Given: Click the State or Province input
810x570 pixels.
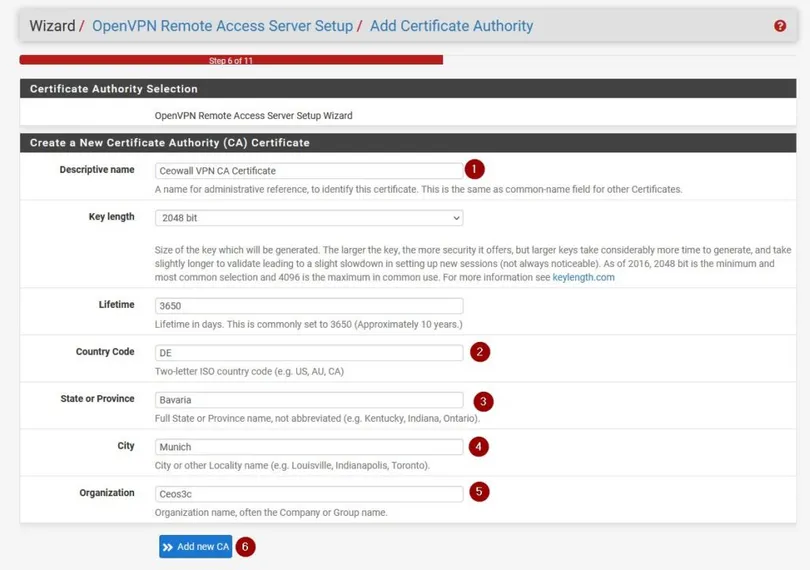Looking at the screenshot, I should tap(309, 400).
